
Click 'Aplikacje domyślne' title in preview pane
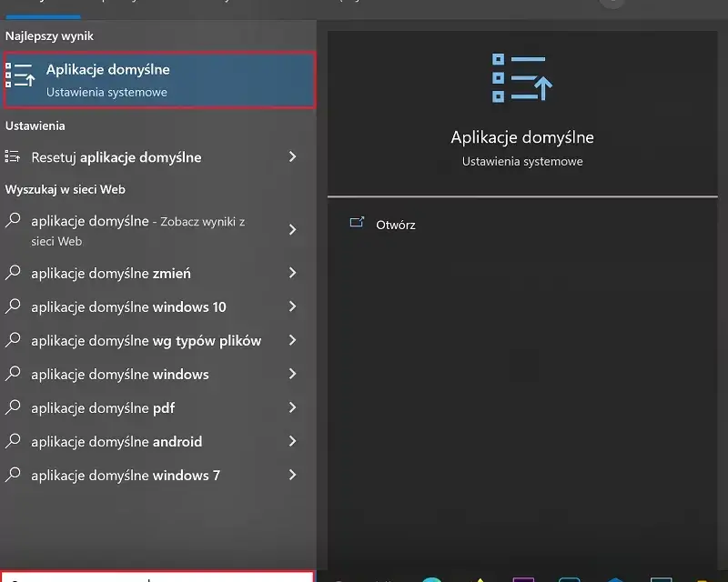tap(522, 137)
